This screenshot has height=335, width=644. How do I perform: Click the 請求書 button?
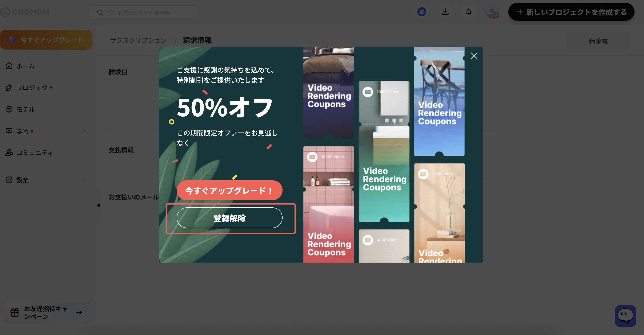coord(598,41)
